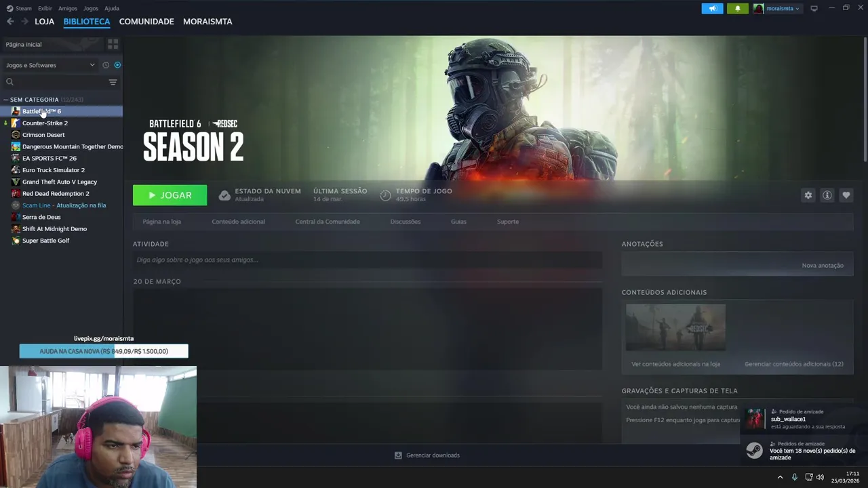Open Gerenciar downloads
Screen dimensions: 868x488
(x=427, y=455)
